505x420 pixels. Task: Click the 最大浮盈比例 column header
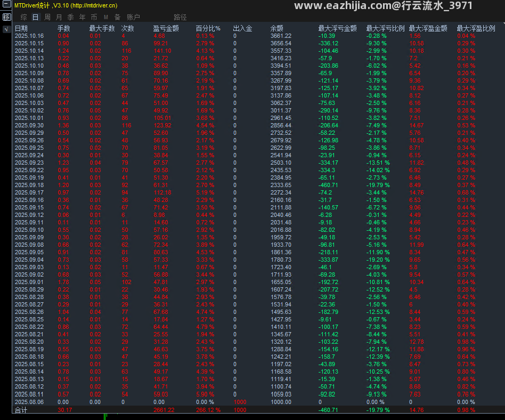[476, 28]
